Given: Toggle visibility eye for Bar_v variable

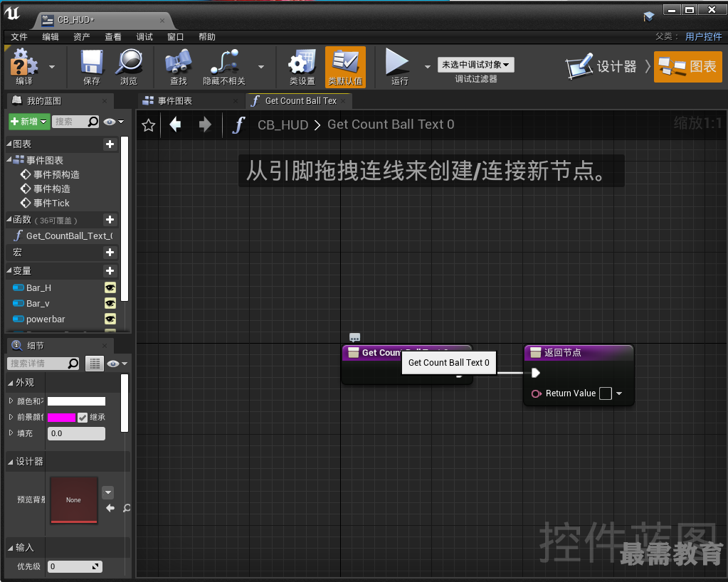Looking at the screenshot, I should 110,304.
